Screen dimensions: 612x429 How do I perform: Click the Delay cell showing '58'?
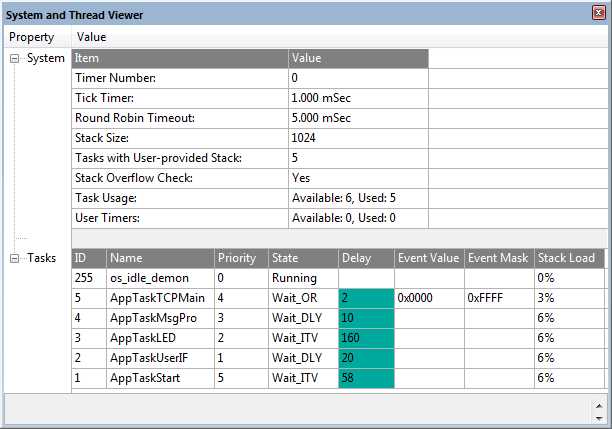pyautogui.click(x=366, y=378)
